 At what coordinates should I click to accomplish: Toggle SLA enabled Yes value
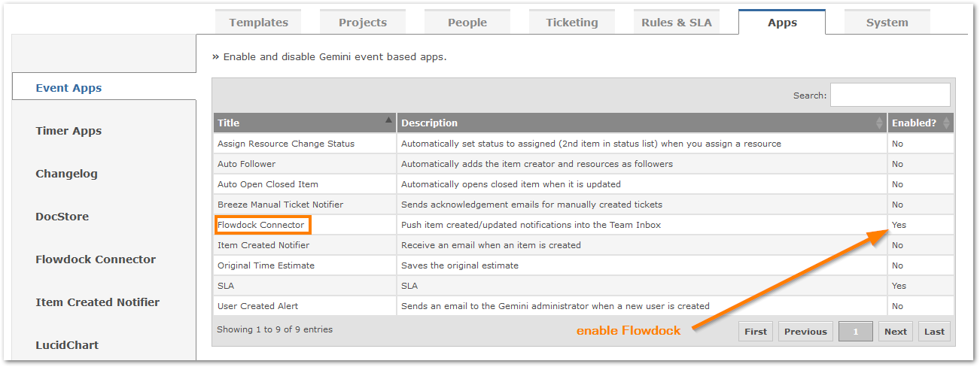pyautogui.click(x=899, y=286)
